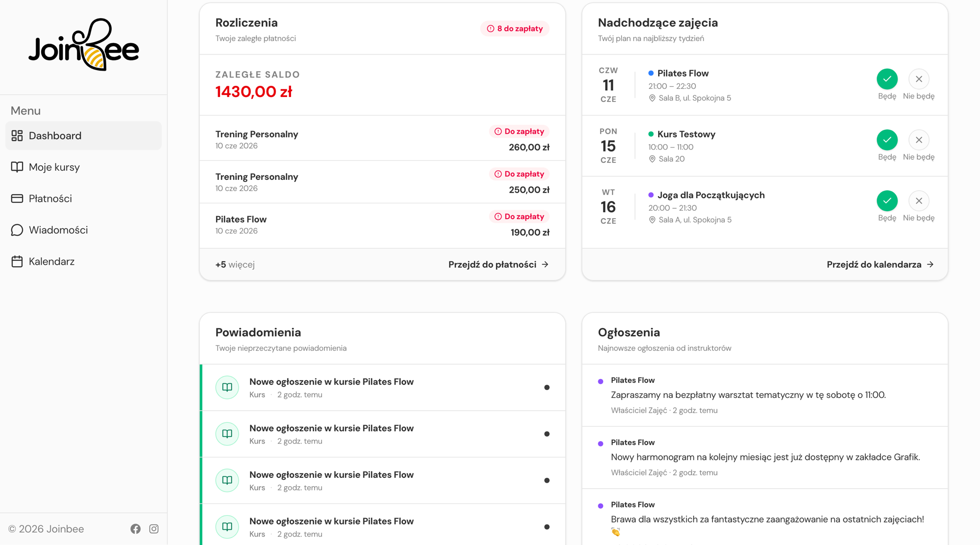Click location pin for Sala A, ul. Spokojna 5
Screen dimensions: 980x545
[x=652, y=220]
